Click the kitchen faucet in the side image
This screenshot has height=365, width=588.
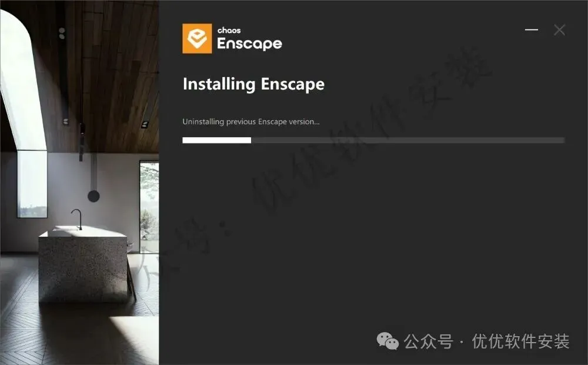[x=77, y=220]
